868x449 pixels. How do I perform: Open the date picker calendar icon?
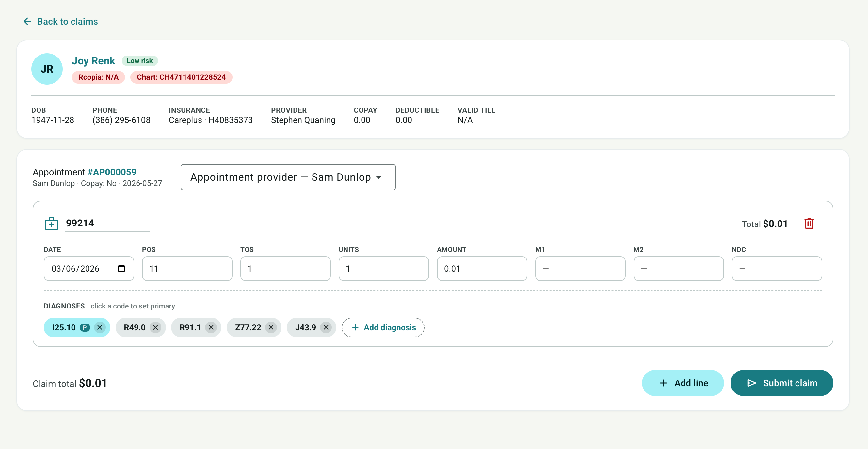[121, 268]
